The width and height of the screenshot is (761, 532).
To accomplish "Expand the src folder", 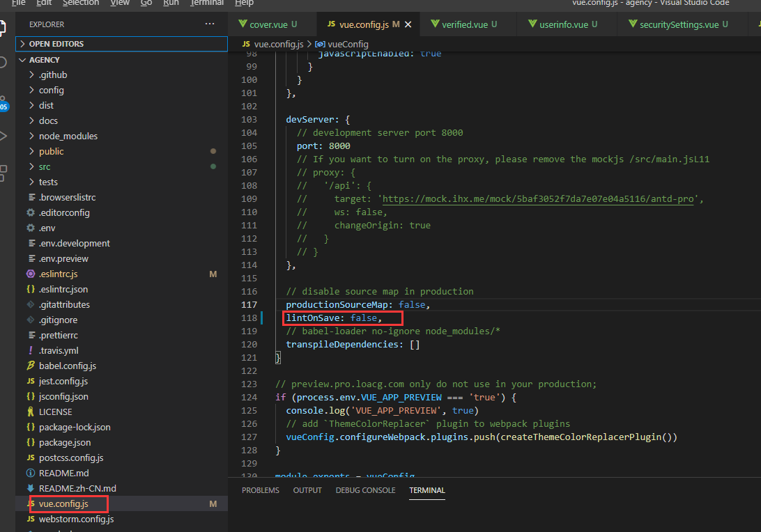I will [x=45, y=166].
